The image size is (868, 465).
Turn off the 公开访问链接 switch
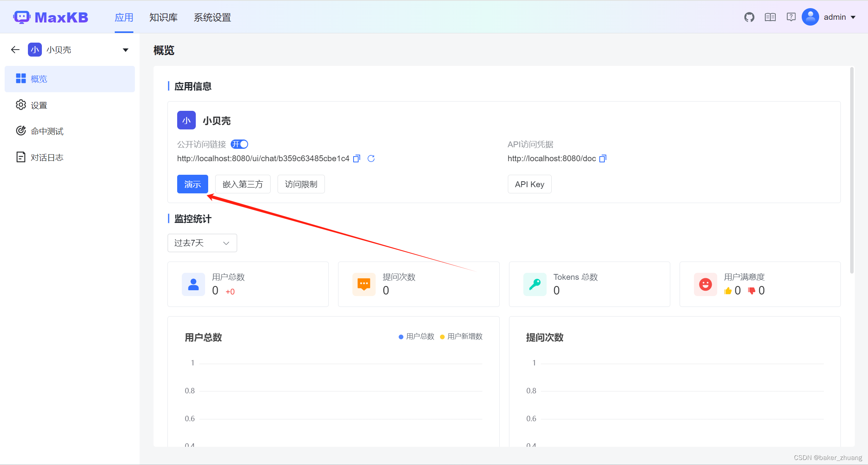point(239,144)
